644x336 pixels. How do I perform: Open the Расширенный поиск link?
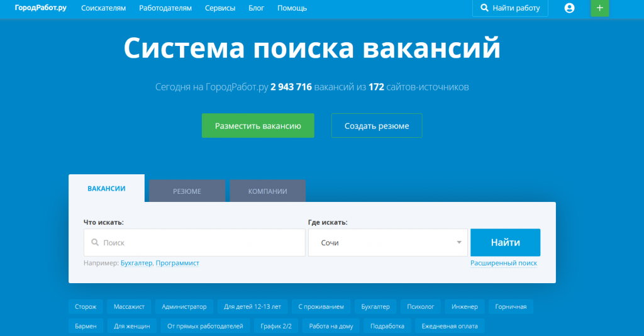tap(503, 263)
